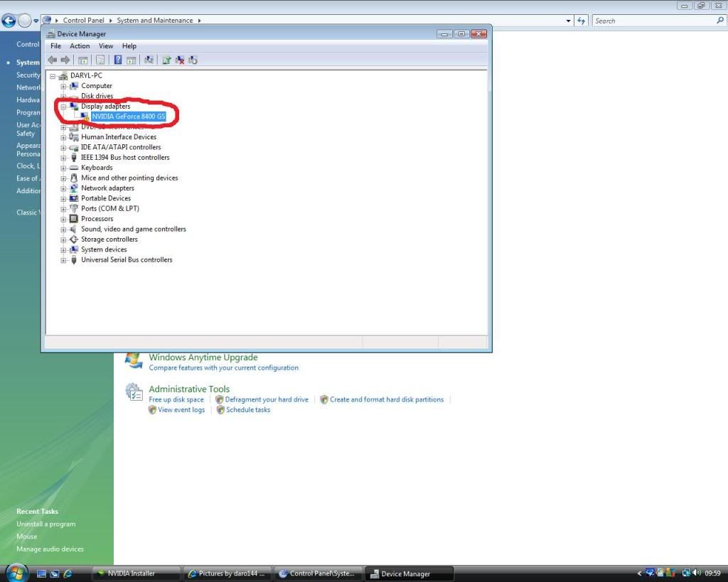
Task: Expand Mice and other pointing devices
Action: (63, 178)
